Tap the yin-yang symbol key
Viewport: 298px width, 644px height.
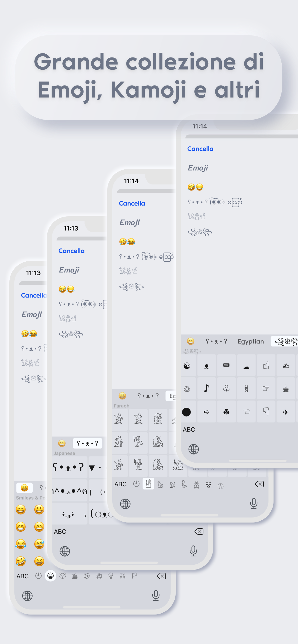[x=187, y=366]
